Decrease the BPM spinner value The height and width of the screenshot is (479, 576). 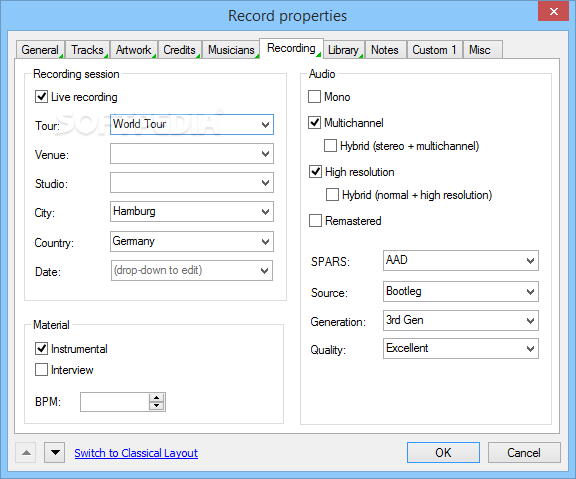[x=157, y=406]
